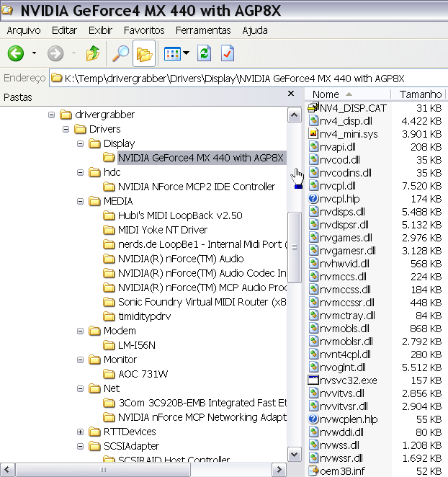
Task: Select the nvvitvs.dll file icon
Action: pos(313,393)
